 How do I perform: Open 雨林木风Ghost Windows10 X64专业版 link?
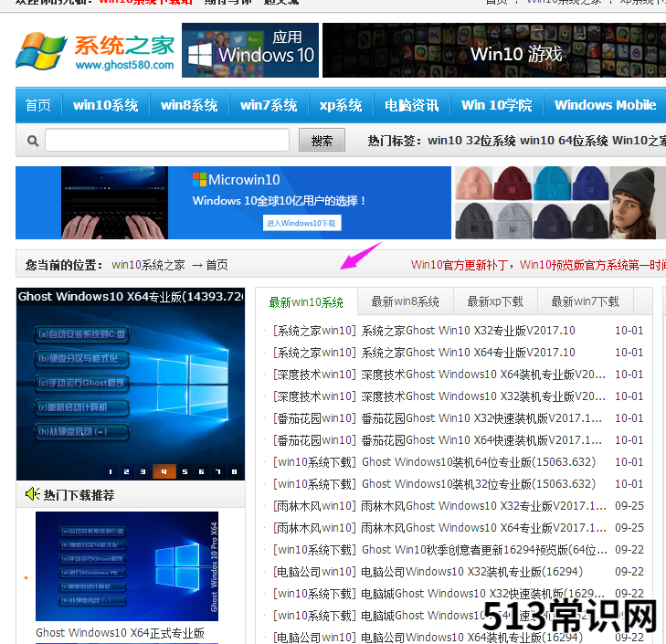coord(483,528)
